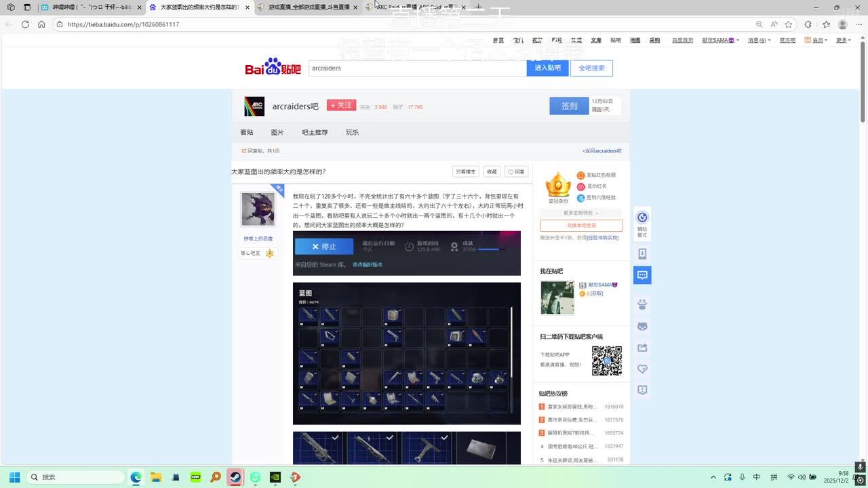Open the 吧主推荐 tab
The image size is (868, 488).
tap(315, 133)
